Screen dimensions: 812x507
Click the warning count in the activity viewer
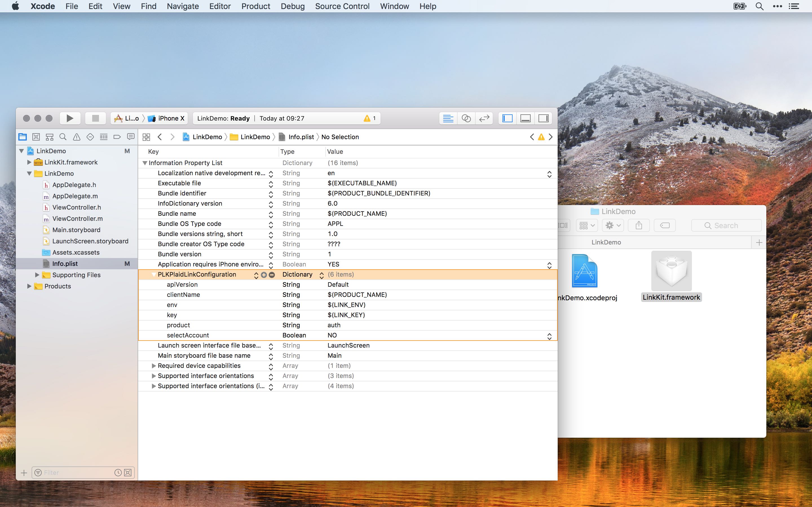pyautogui.click(x=369, y=118)
